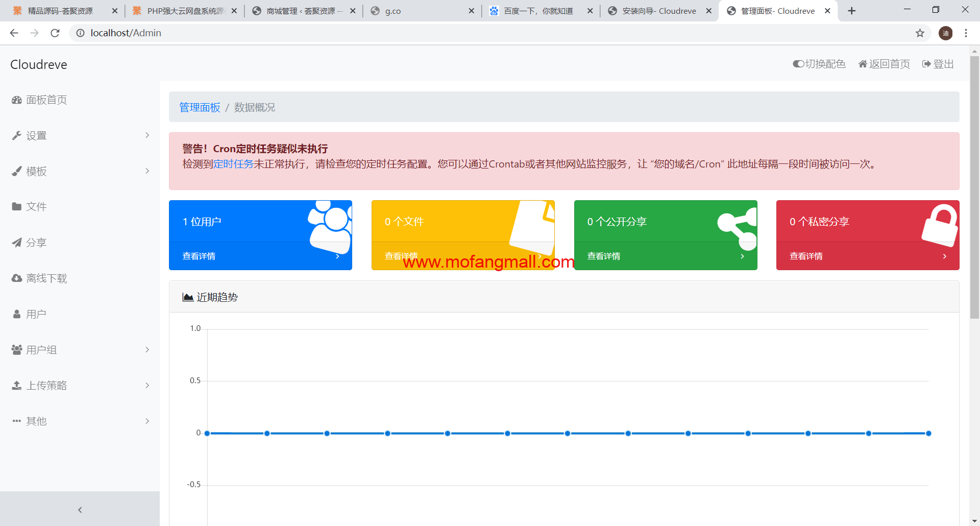
Task: Toggle the 切换配色 color scheme switch
Action: [x=819, y=64]
